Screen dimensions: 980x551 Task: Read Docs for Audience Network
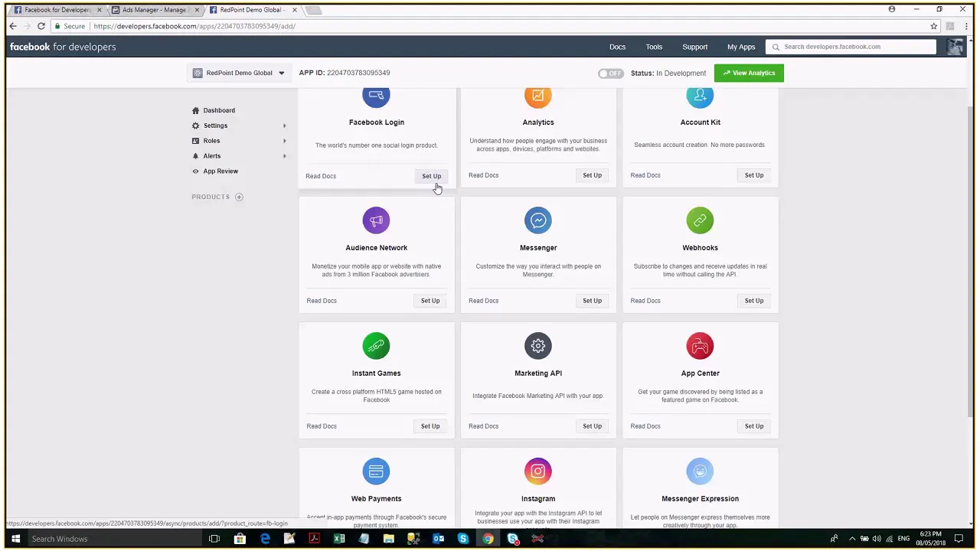[x=322, y=301]
